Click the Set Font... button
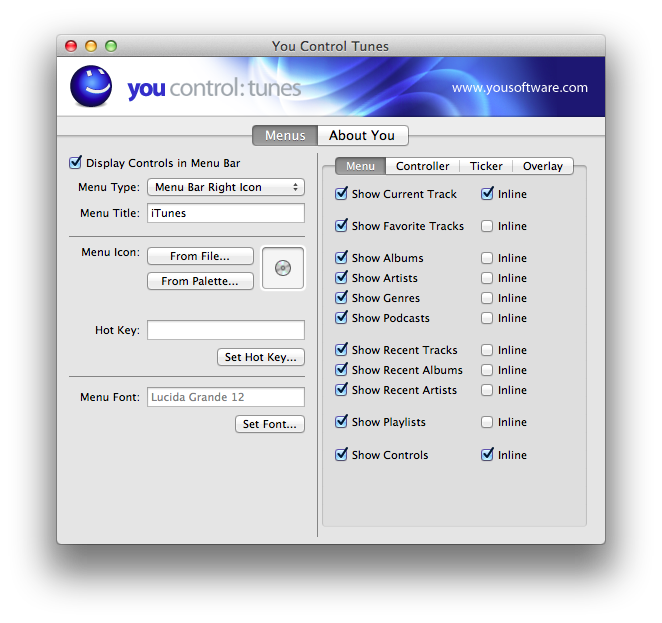The width and height of the screenshot is (662, 623). tap(270, 424)
